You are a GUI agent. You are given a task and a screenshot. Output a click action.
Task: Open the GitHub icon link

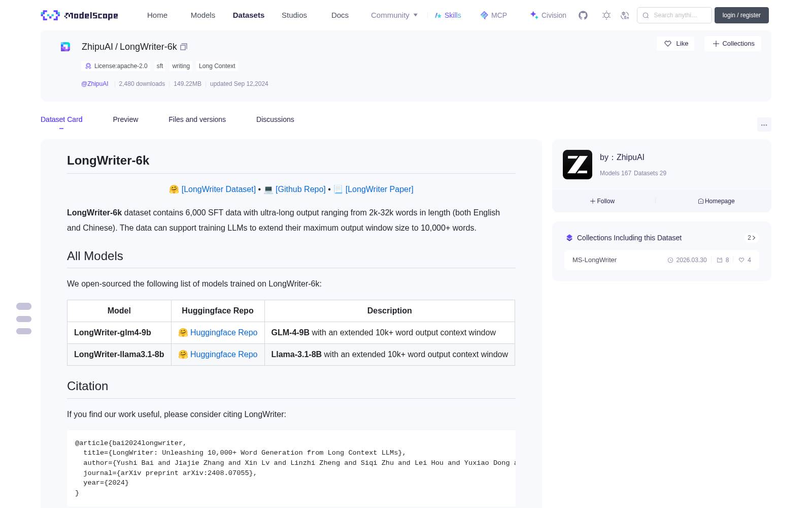pos(583,15)
